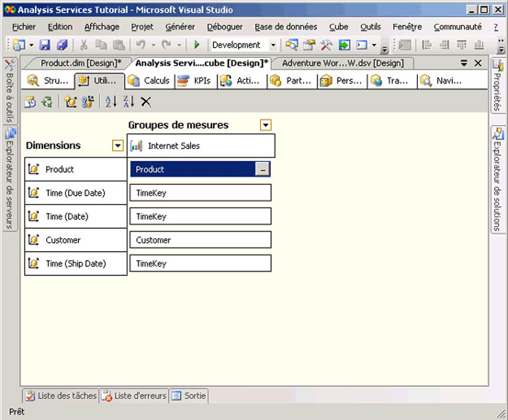This screenshot has width=508, height=420.
Task: Open the Base de données menu
Action: click(286, 27)
